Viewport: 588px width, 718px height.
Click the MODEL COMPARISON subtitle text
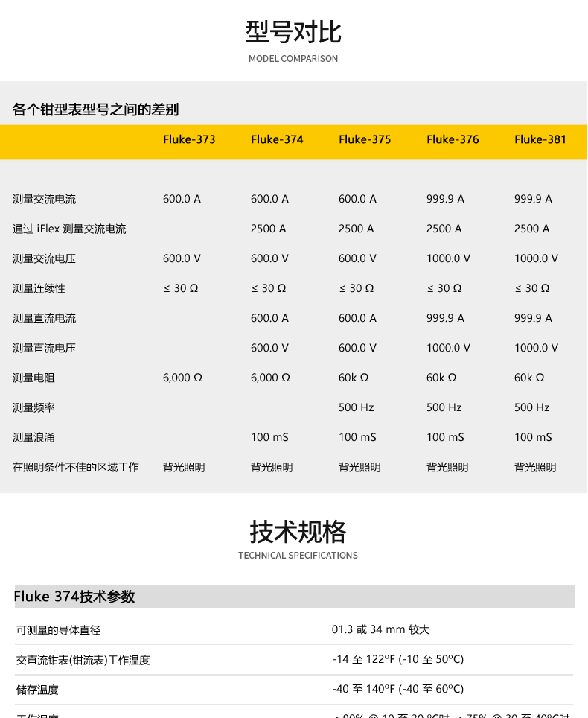pos(293,59)
